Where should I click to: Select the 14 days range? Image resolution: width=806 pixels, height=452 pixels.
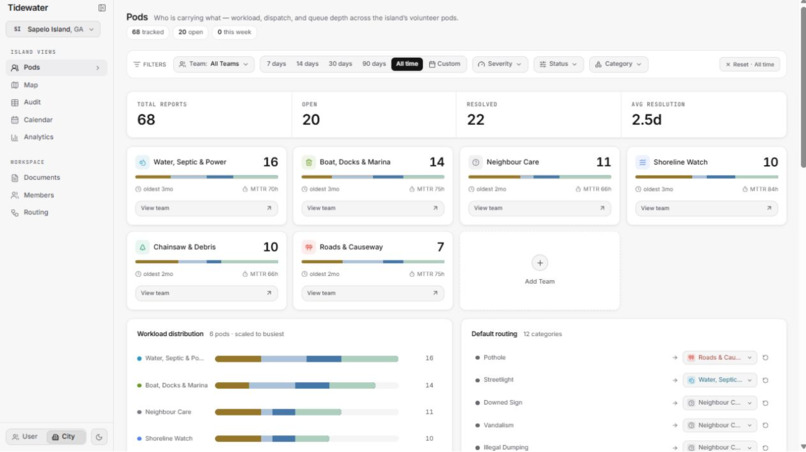pos(307,64)
